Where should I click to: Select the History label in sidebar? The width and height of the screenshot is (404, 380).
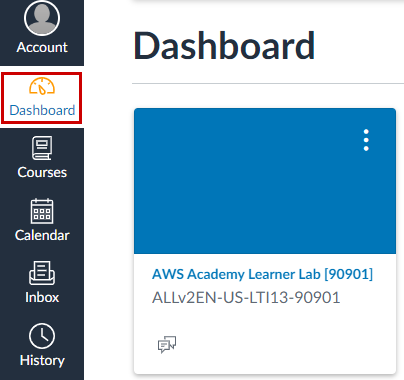42,360
